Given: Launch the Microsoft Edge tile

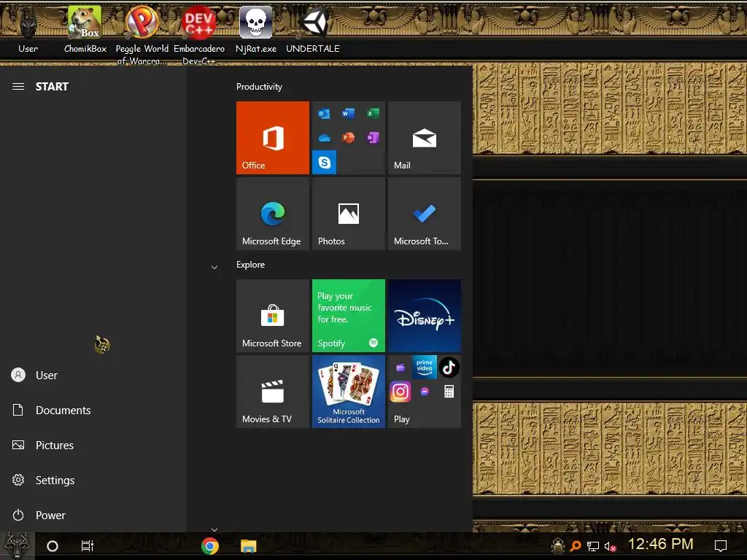Looking at the screenshot, I should [x=273, y=214].
